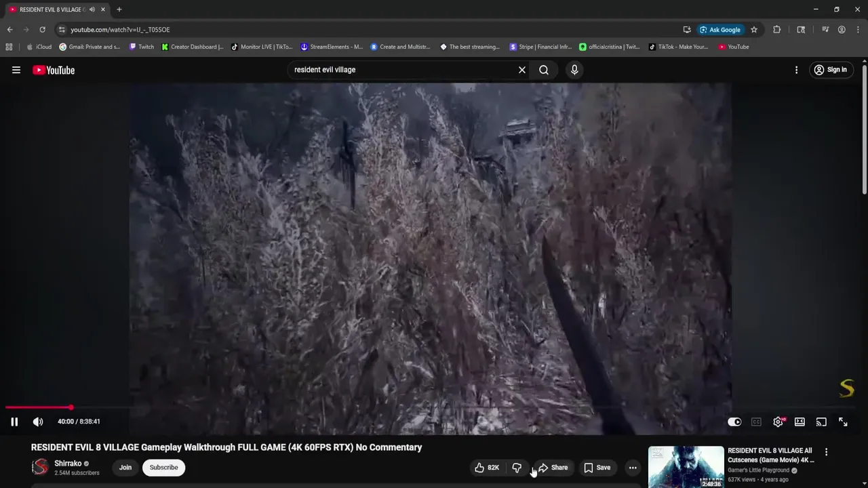
Task: Share this video
Action: point(553,468)
